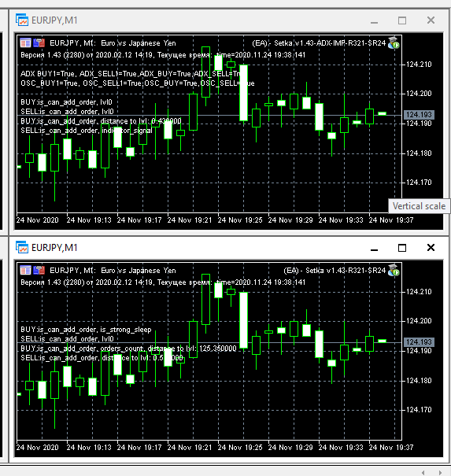
Task: Click the trade panel icon in the top chart header
Action: click(39, 42)
